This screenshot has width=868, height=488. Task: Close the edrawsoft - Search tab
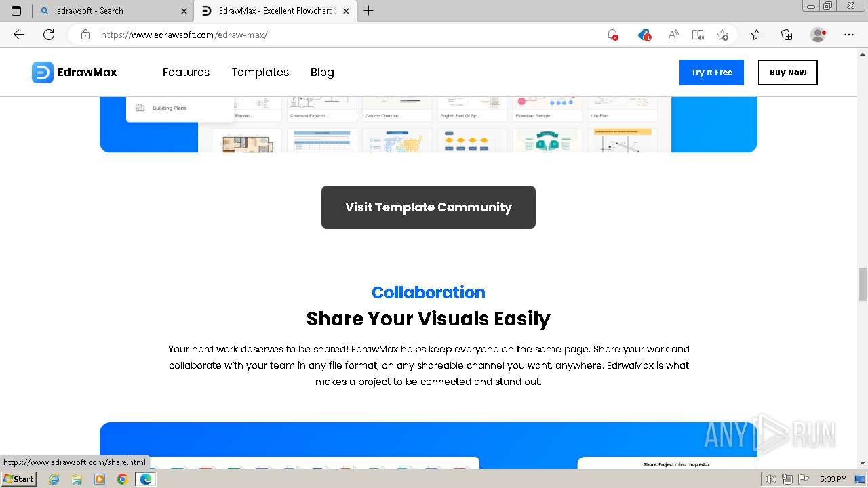184,11
